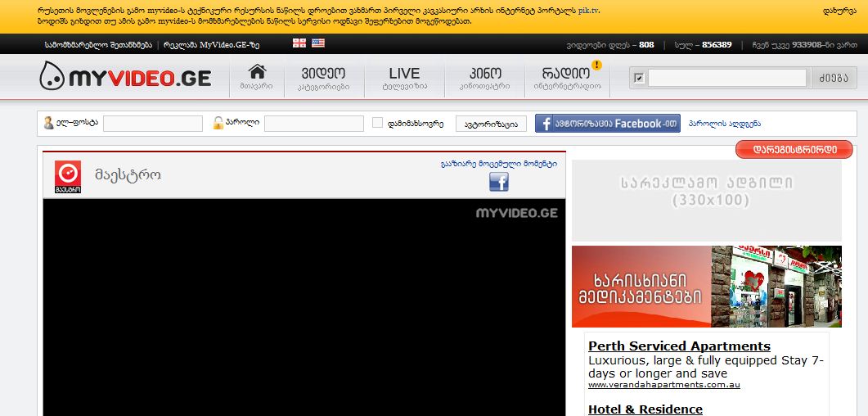Click the Maestro channel logo
The height and width of the screenshot is (416, 868).
point(68,176)
